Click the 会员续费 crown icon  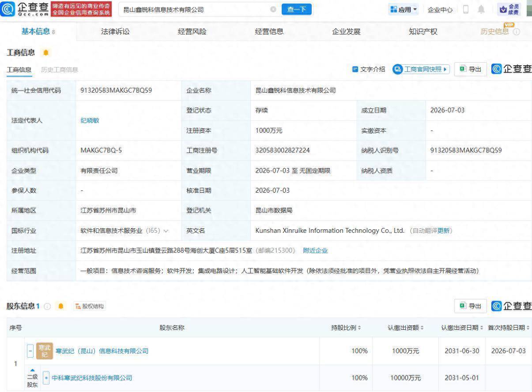[x=509, y=9]
